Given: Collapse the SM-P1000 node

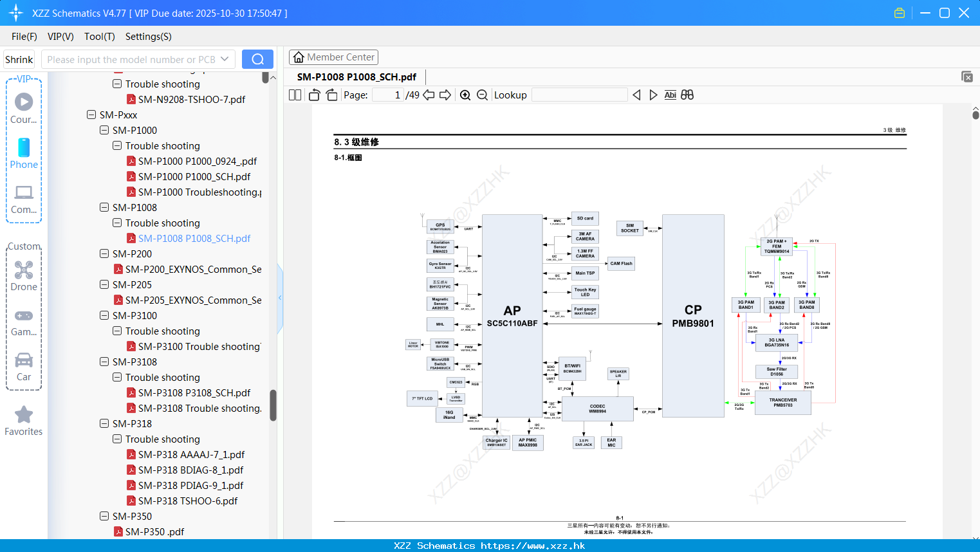Looking at the screenshot, I should [x=104, y=130].
